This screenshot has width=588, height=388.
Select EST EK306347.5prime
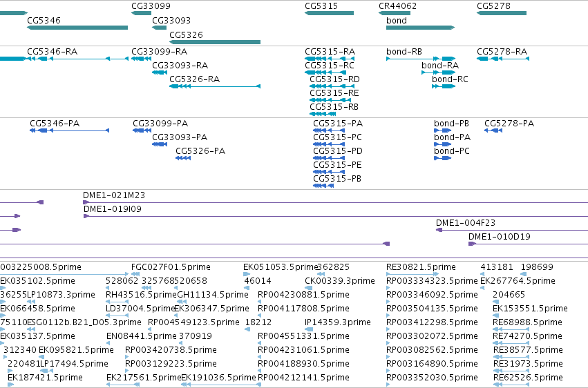point(212,309)
